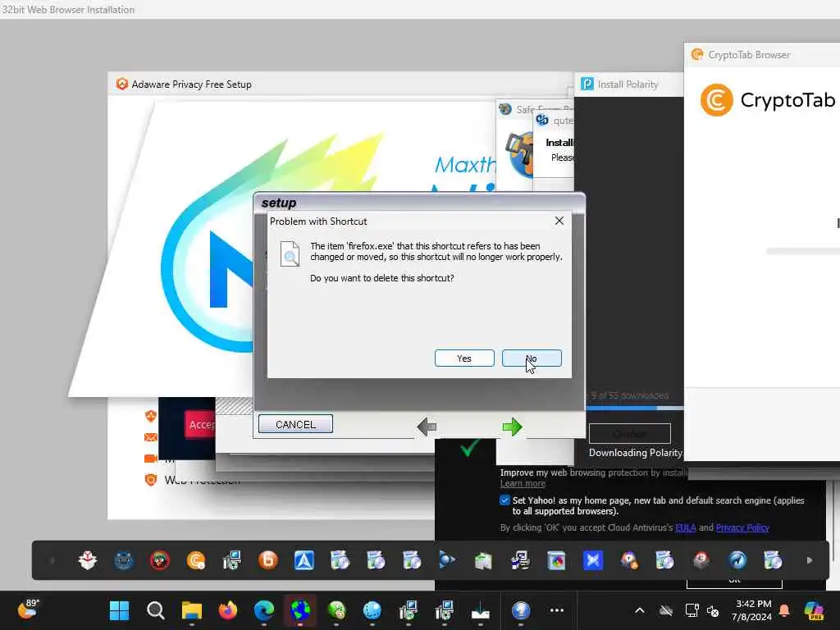Click the blue A arrow dock icon

coord(304,560)
